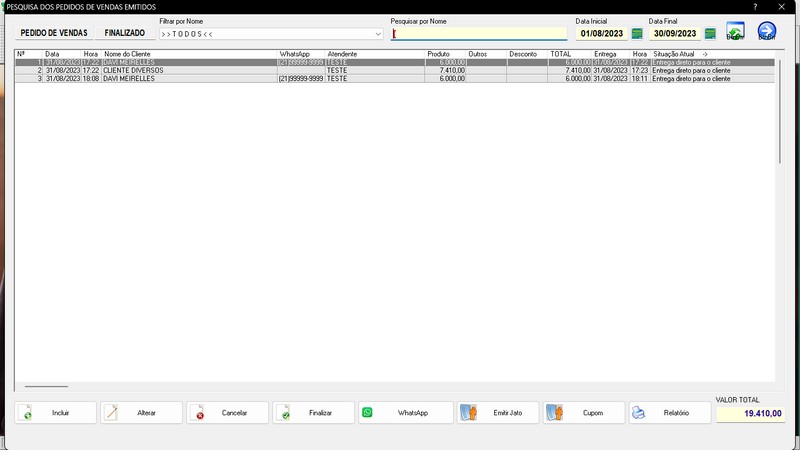Click the Emitir Jato icon
The height and width of the screenshot is (450, 800).
[x=468, y=412]
